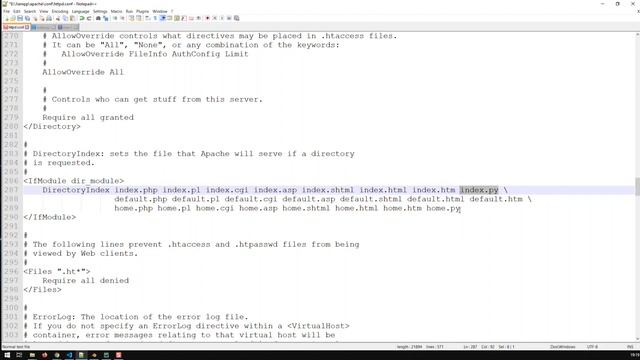This screenshot has height=360, width=640.
Task: Play back the recorded macro icon
Action: 222,18
